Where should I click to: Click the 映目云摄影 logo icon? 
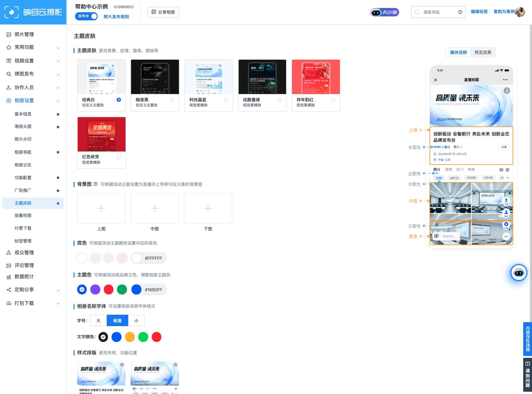tap(12, 12)
